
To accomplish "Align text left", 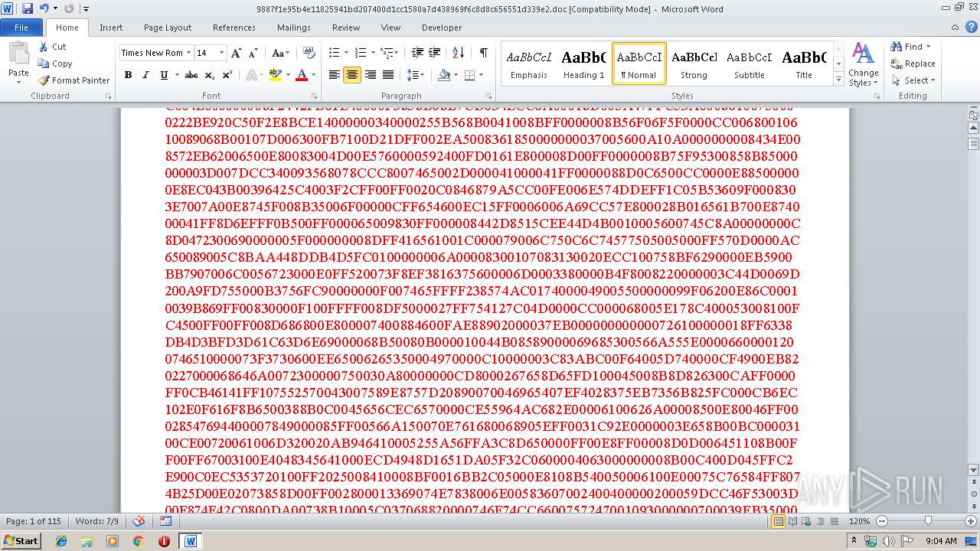I will click(x=335, y=75).
